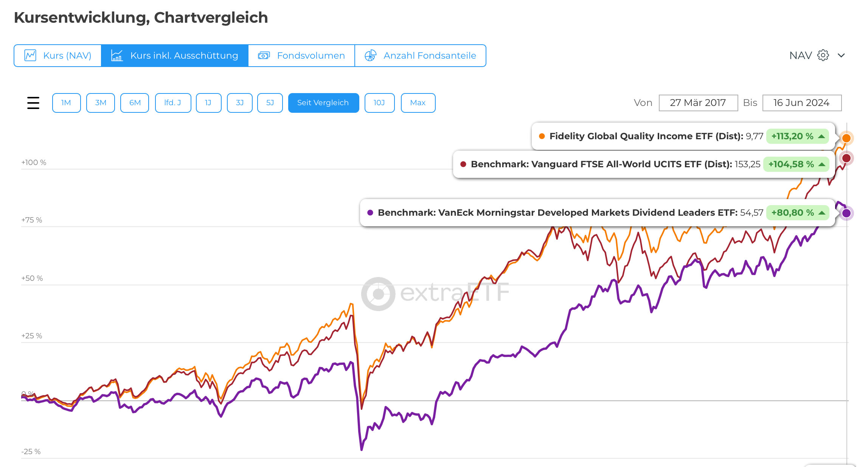The width and height of the screenshot is (868, 467).
Task: Click the bar chart icon beside Kurs inkl. Ausschüttung
Action: coord(116,56)
